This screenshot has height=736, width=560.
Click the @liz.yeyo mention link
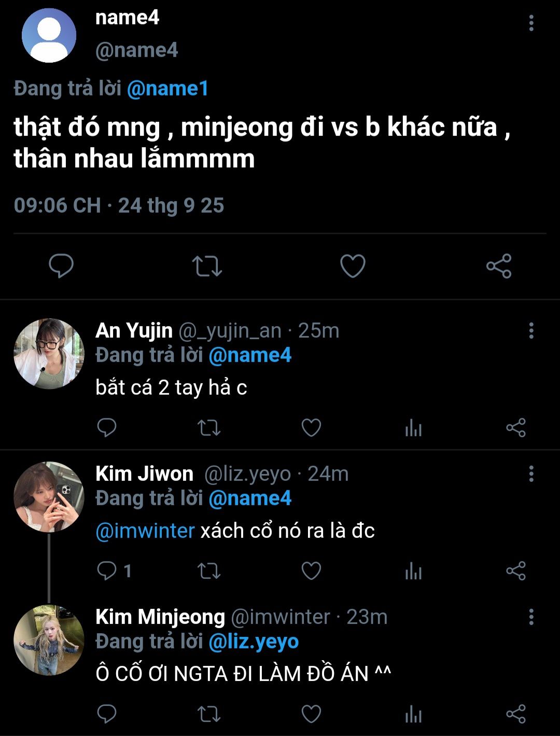tap(254, 642)
